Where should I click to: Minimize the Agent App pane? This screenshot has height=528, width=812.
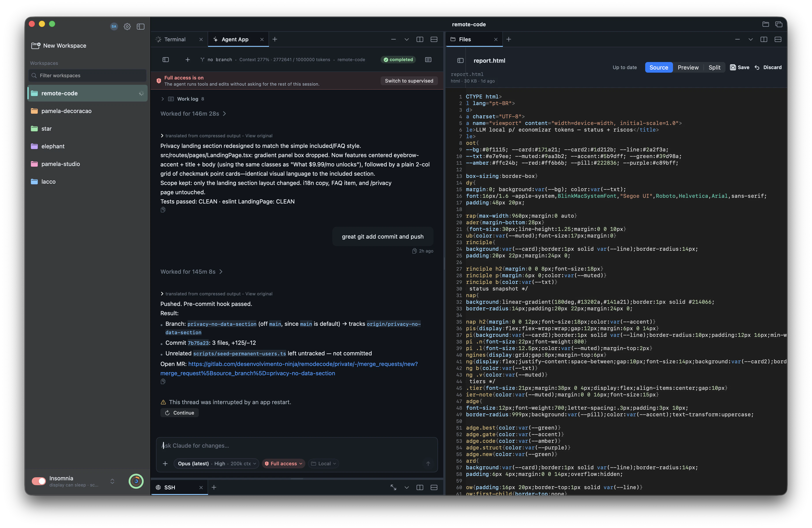point(393,39)
